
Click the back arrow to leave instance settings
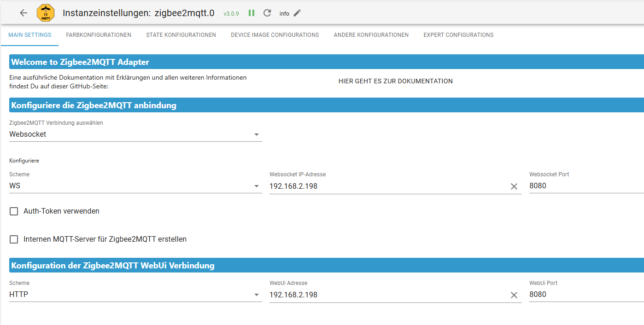23,13
